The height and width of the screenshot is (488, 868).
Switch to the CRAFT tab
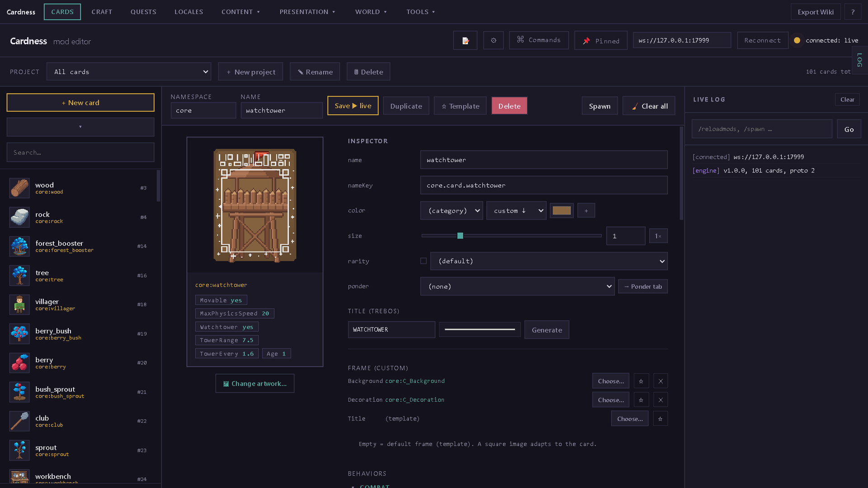(102, 12)
